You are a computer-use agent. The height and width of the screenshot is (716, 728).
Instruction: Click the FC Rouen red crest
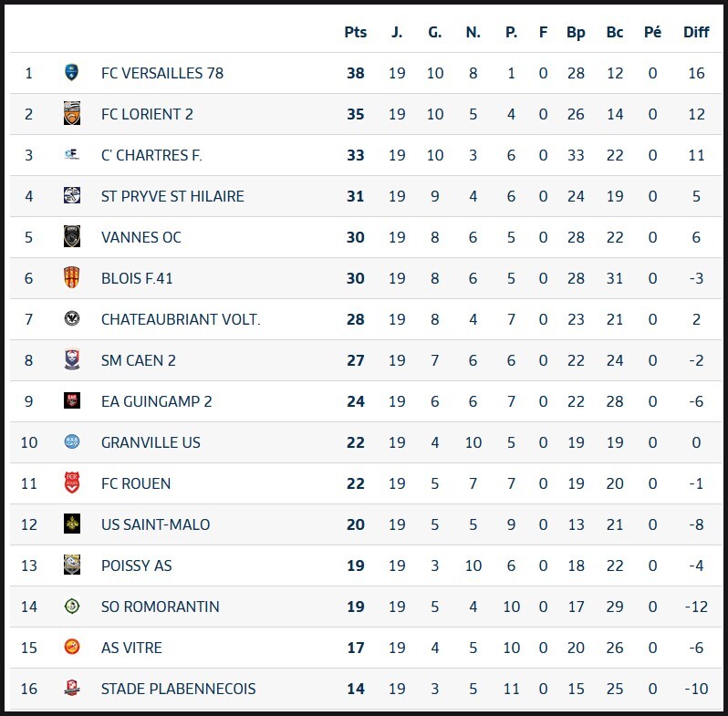pyautogui.click(x=72, y=483)
